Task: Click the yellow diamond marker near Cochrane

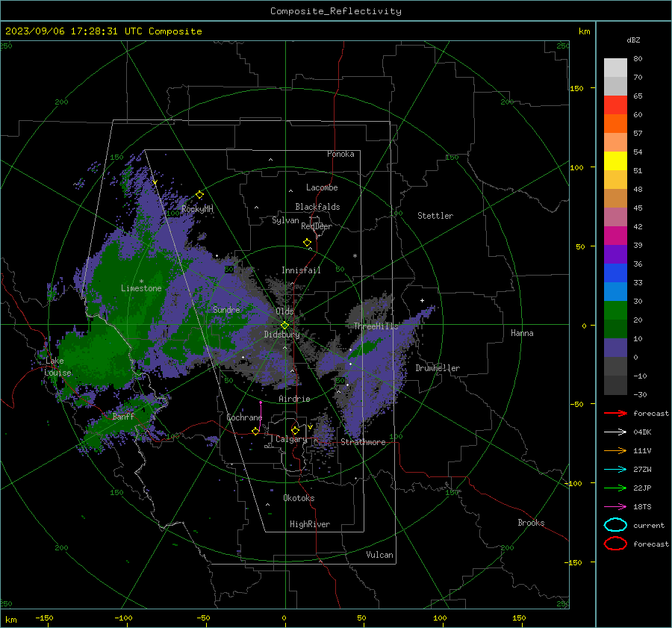Action: [255, 431]
